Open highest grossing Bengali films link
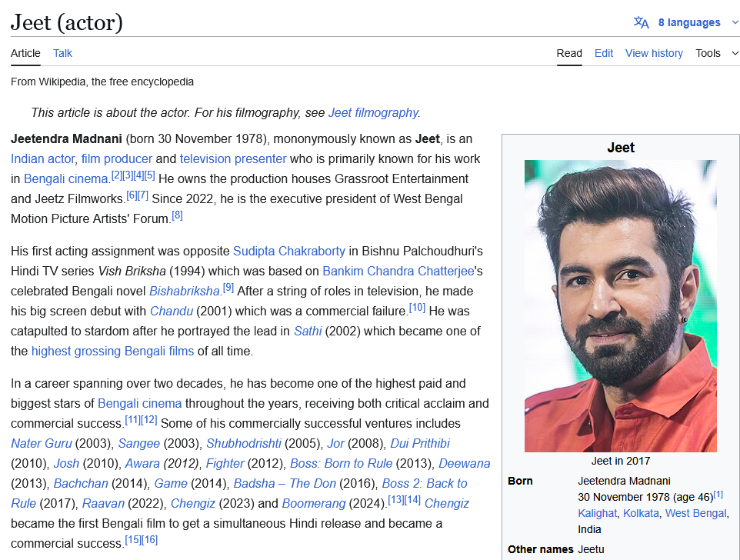Viewport: 740px width, 560px height. [x=112, y=351]
